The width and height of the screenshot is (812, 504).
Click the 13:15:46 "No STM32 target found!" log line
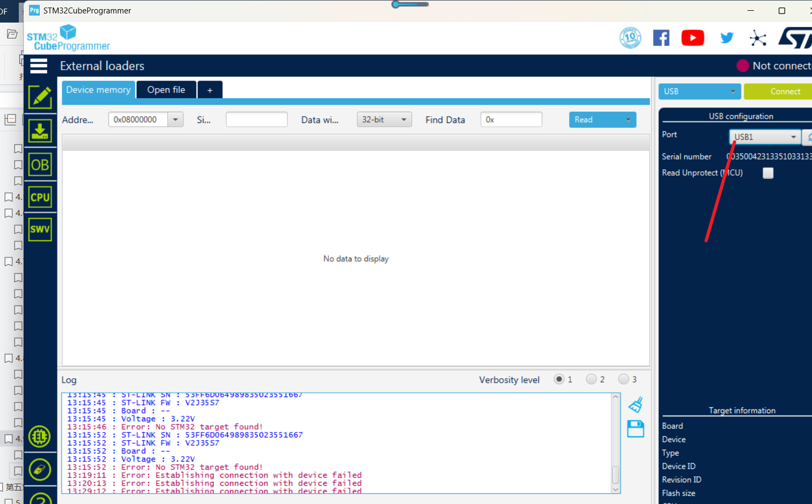click(165, 427)
